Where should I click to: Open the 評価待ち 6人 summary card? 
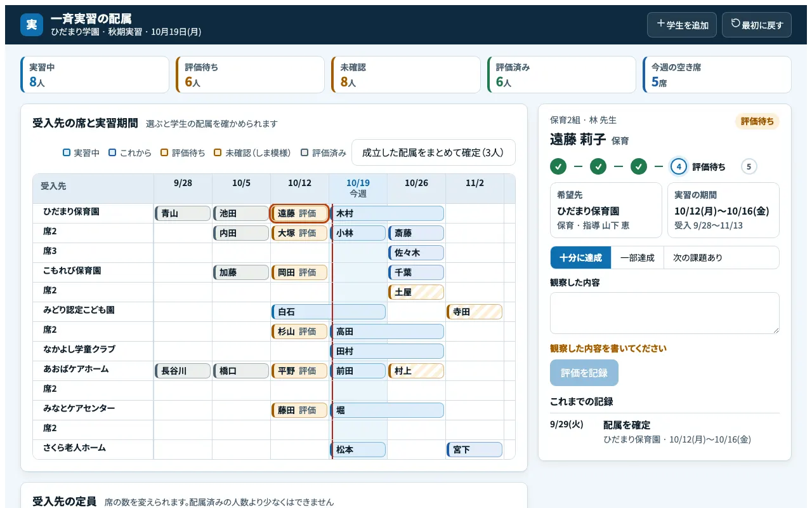(x=251, y=75)
